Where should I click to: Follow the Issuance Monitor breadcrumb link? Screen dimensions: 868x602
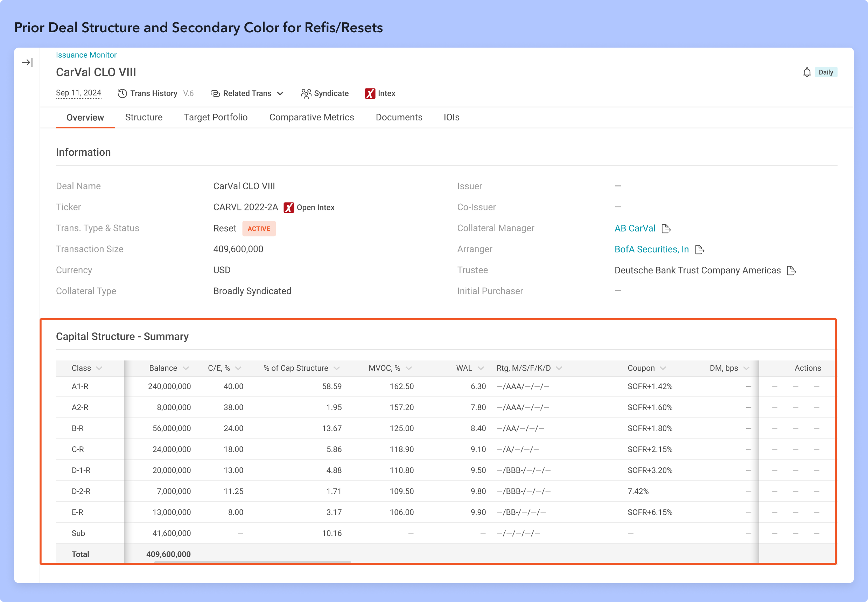pyautogui.click(x=86, y=55)
